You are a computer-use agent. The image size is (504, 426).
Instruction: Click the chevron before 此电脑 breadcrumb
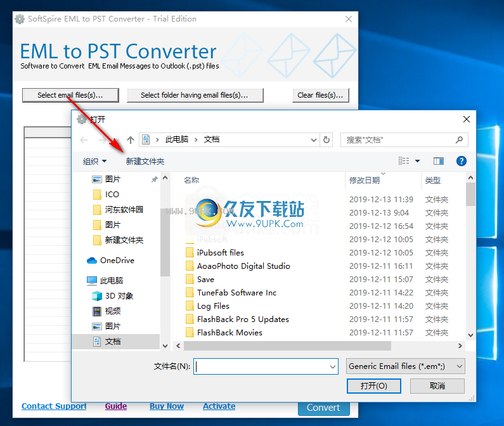pyautogui.click(x=157, y=140)
